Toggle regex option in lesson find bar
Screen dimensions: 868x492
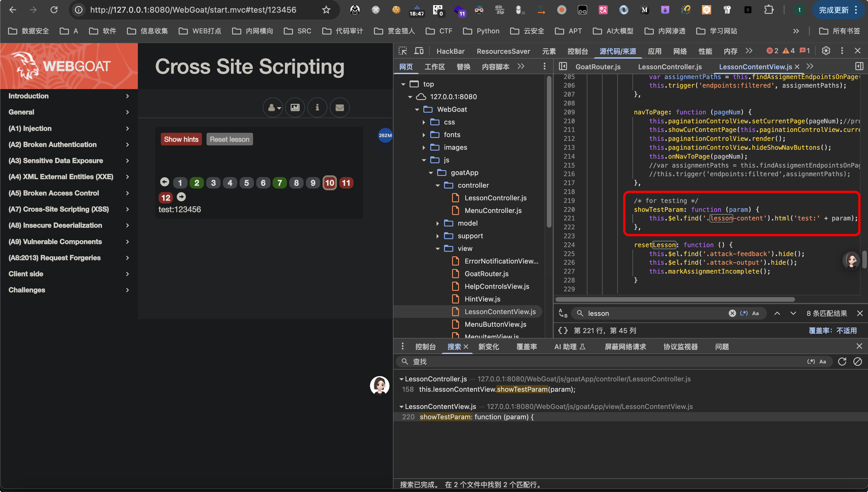pos(744,313)
